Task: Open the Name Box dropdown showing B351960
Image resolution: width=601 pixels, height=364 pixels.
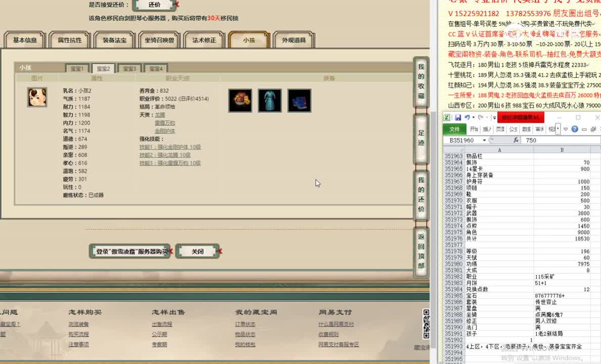Action: 484,140
